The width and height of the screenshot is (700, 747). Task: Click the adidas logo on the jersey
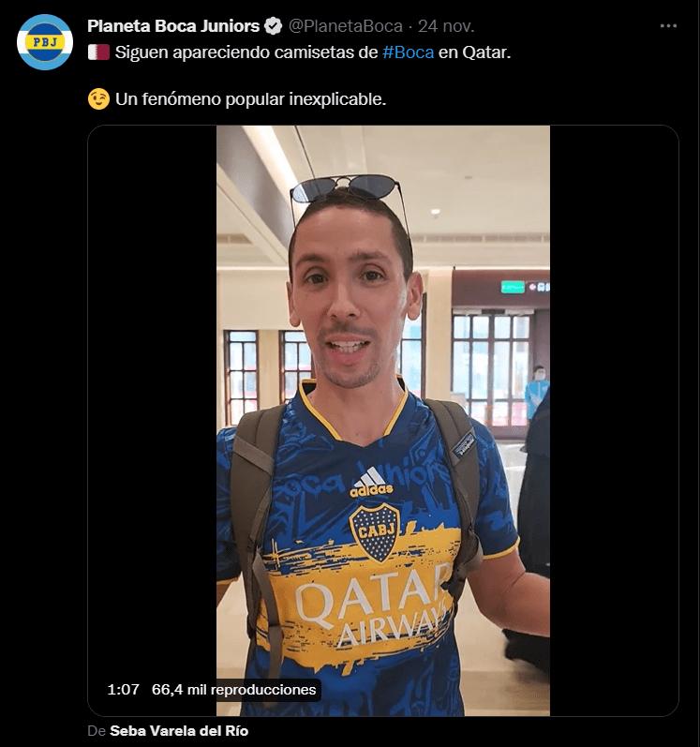[x=371, y=483]
